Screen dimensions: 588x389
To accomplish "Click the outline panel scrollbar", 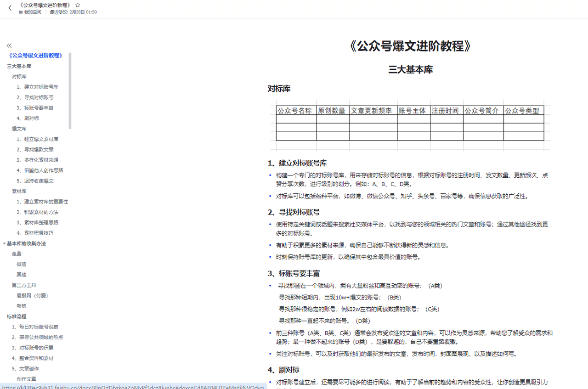I will [70, 90].
